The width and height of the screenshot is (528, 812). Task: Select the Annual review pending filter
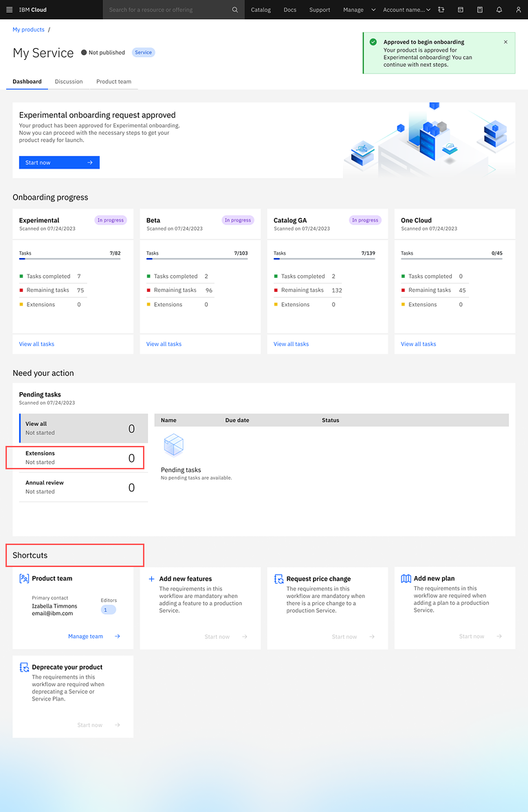coord(83,487)
